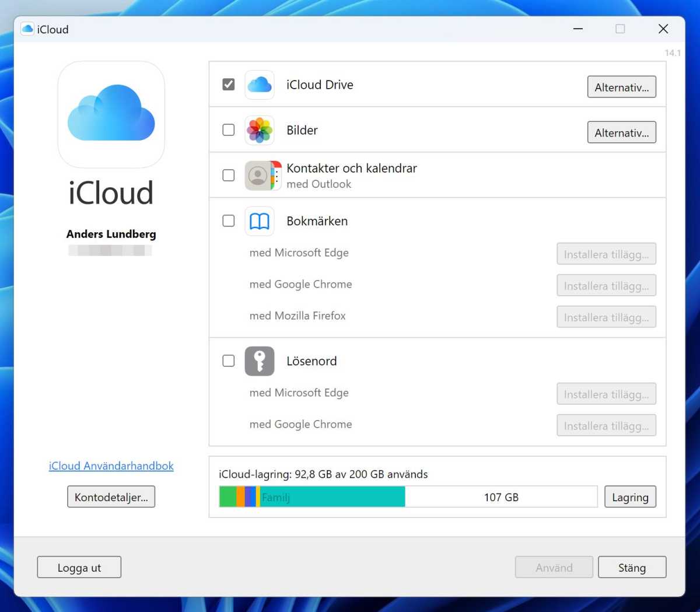This screenshot has width=700, height=612.
Task: Click the version number 14.1
Action: pyautogui.click(x=673, y=53)
